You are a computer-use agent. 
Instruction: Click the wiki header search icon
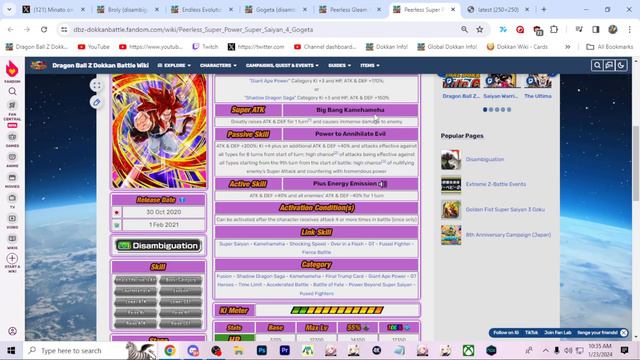pyautogui.click(x=597, y=65)
